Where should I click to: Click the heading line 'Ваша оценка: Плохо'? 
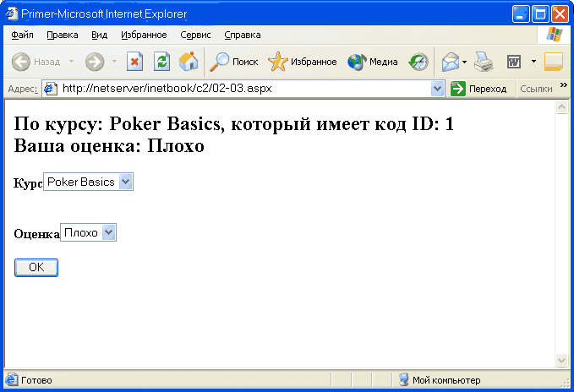pos(109,146)
